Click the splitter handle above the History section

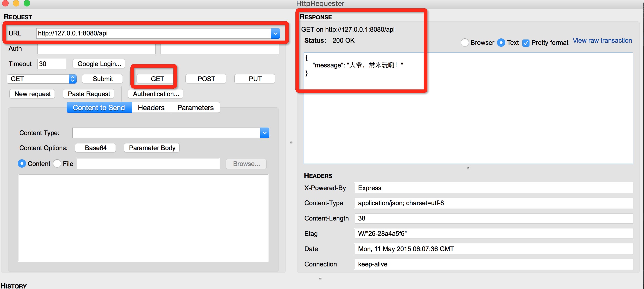click(320, 279)
